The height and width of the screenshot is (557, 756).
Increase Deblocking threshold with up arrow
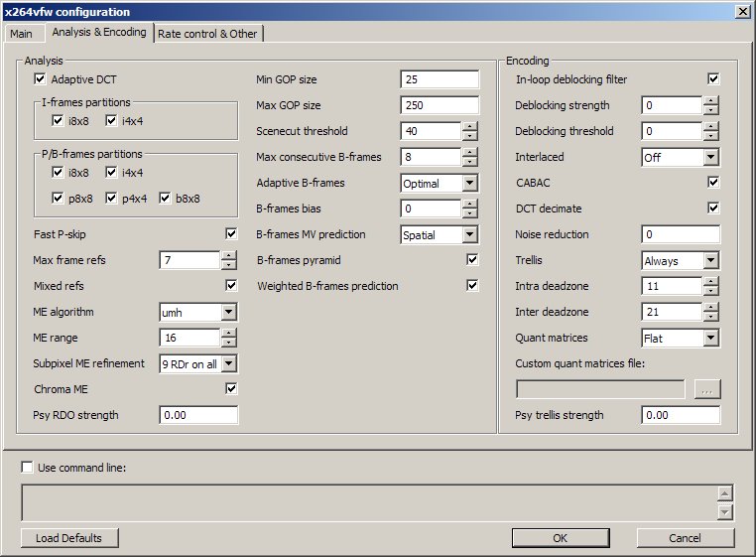pos(711,126)
